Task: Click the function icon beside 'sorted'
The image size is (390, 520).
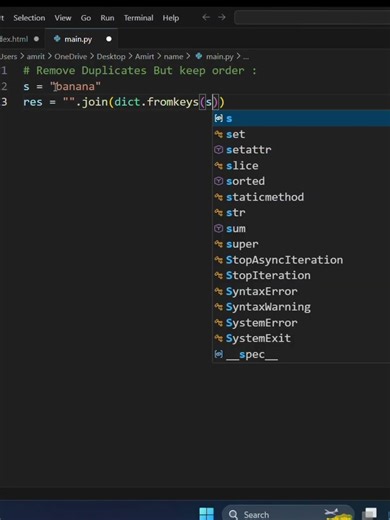Action: click(x=219, y=181)
